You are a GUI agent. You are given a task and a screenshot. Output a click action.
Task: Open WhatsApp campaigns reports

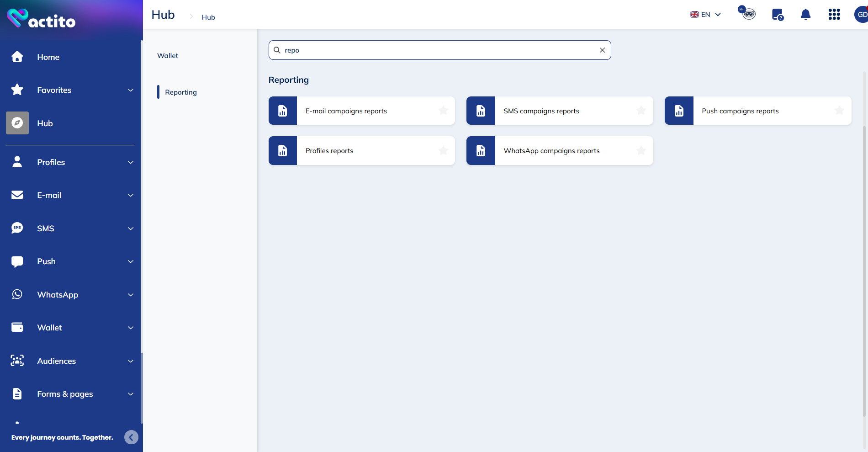pyautogui.click(x=551, y=151)
